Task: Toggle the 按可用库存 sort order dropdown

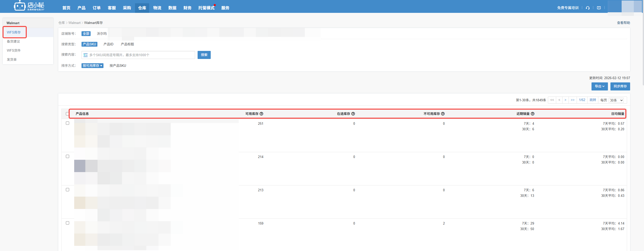Action: [x=92, y=66]
